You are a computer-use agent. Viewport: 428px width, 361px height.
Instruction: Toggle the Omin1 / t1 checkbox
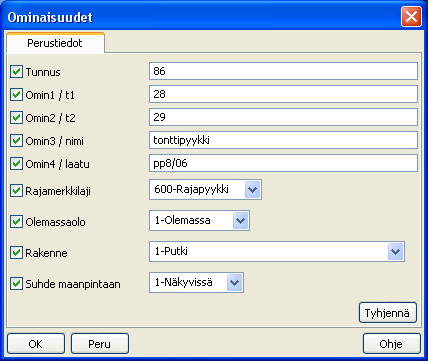(x=16, y=95)
